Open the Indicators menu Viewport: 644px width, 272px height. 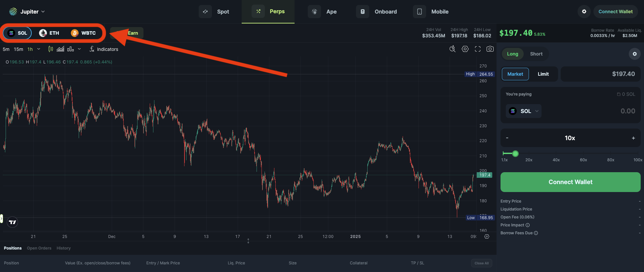coord(104,49)
